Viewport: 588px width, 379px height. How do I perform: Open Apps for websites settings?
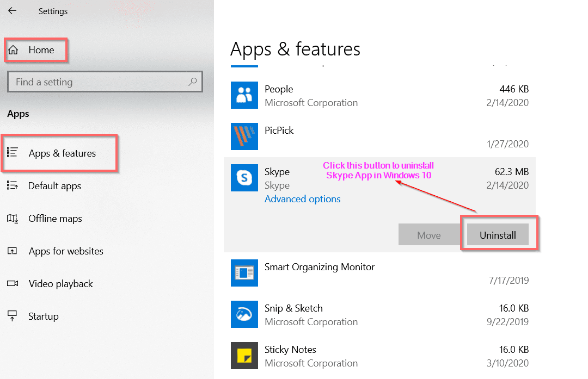65,251
